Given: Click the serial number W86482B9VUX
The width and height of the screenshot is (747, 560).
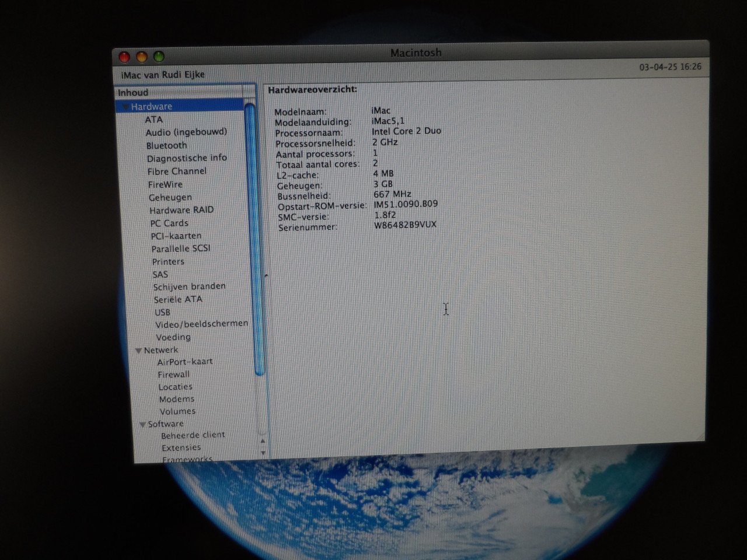Looking at the screenshot, I should click(x=405, y=225).
